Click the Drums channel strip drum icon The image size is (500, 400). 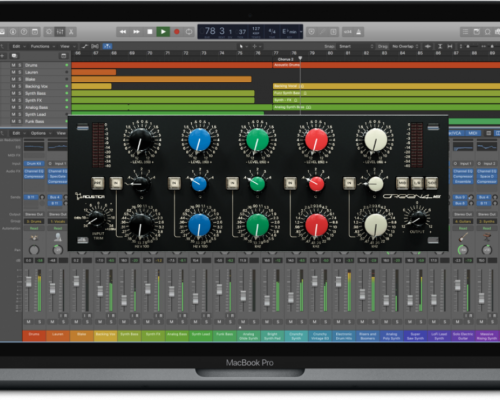[34, 238]
